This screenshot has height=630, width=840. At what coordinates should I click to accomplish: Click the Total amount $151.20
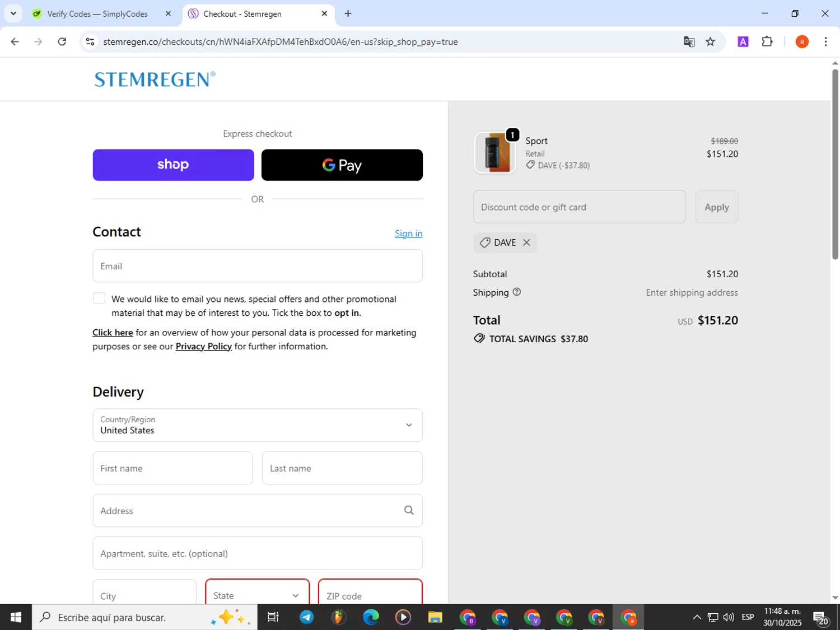[718, 320]
